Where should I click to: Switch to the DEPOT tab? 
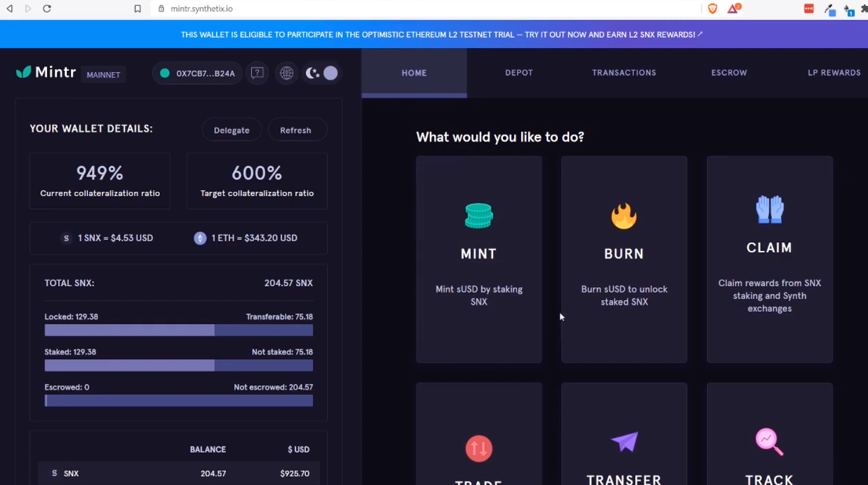(519, 73)
